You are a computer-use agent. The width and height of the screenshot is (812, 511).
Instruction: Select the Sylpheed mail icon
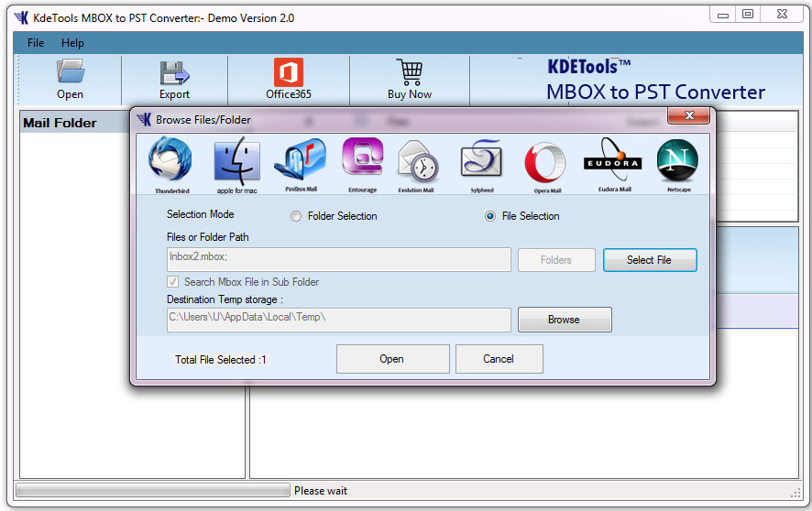pos(481,162)
